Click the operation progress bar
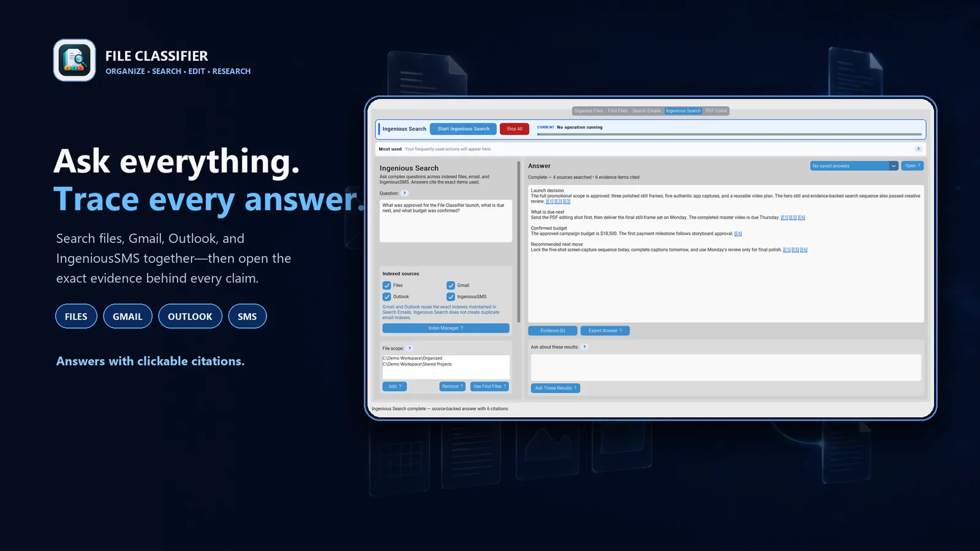The image size is (980, 551). click(729, 134)
